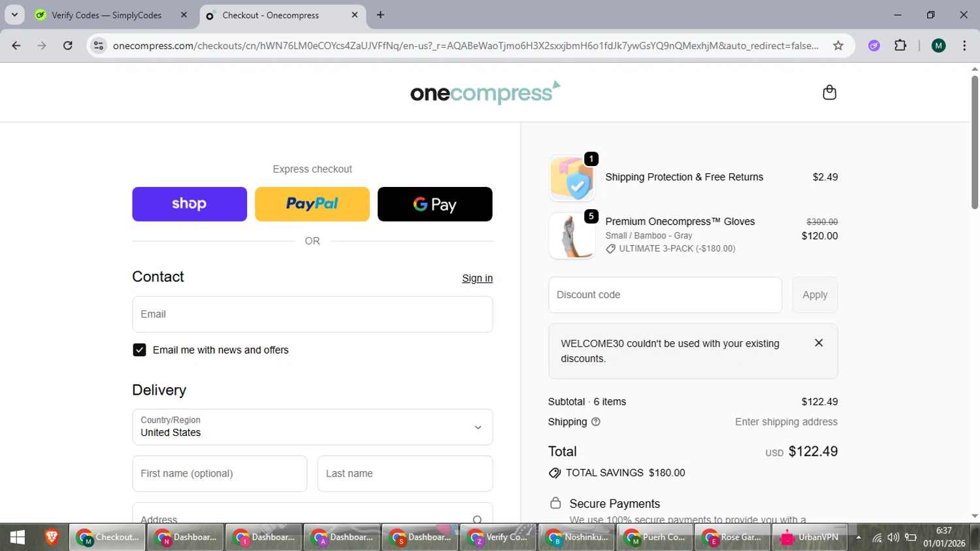Viewport: 980px width, 551px height.
Task: Open the volume control in system tray
Action: [893, 537]
